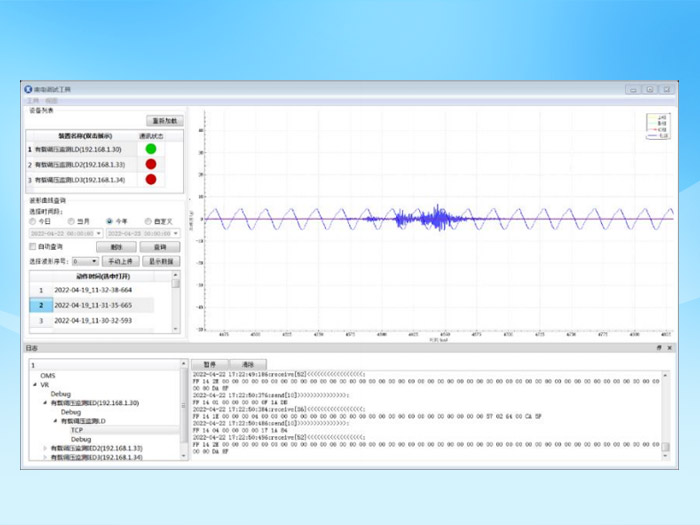Open the 视图 menu in menu bar
This screenshot has width=700, height=525.
(52, 101)
